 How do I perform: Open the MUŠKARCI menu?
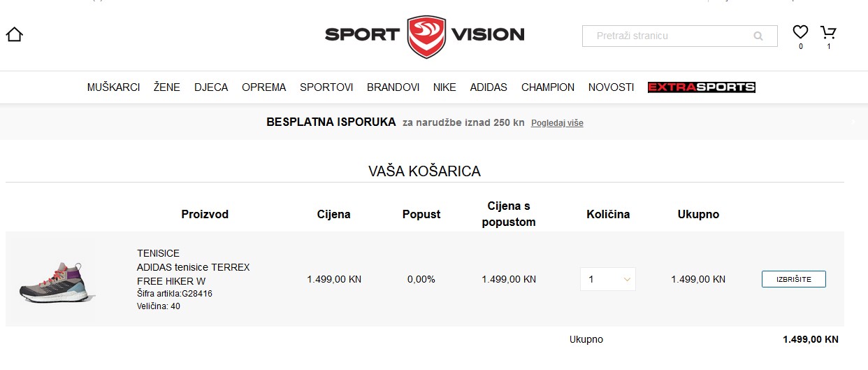(113, 87)
